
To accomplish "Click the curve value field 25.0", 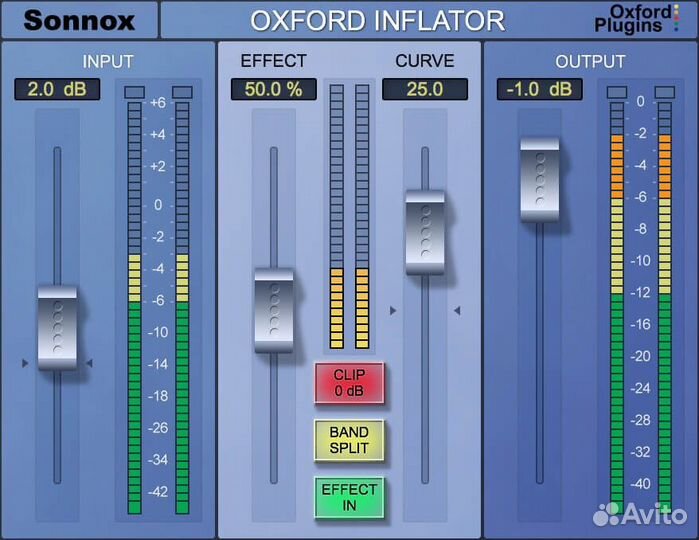I will pos(425,89).
